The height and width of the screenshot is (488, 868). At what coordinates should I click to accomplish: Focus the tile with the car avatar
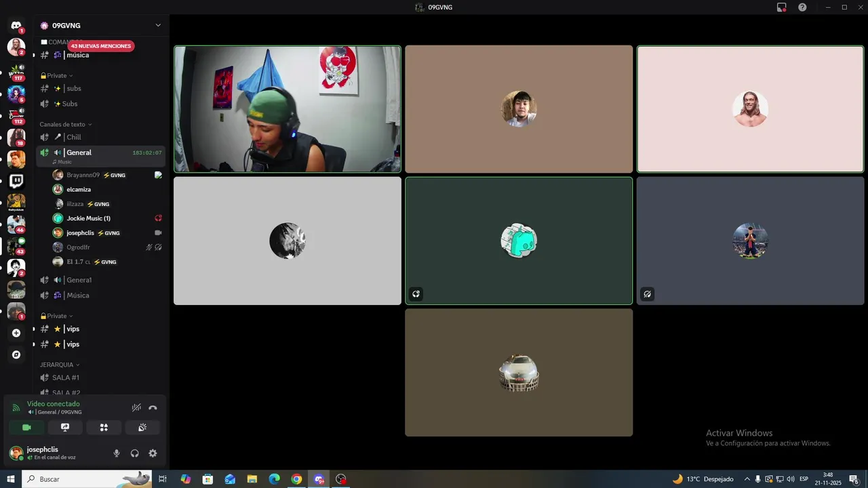pyautogui.click(x=519, y=372)
